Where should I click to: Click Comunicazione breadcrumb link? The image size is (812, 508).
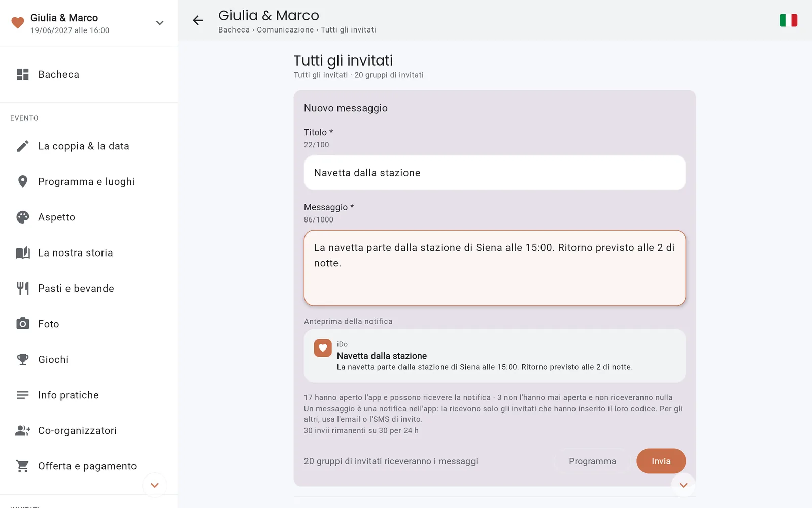click(x=285, y=30)
